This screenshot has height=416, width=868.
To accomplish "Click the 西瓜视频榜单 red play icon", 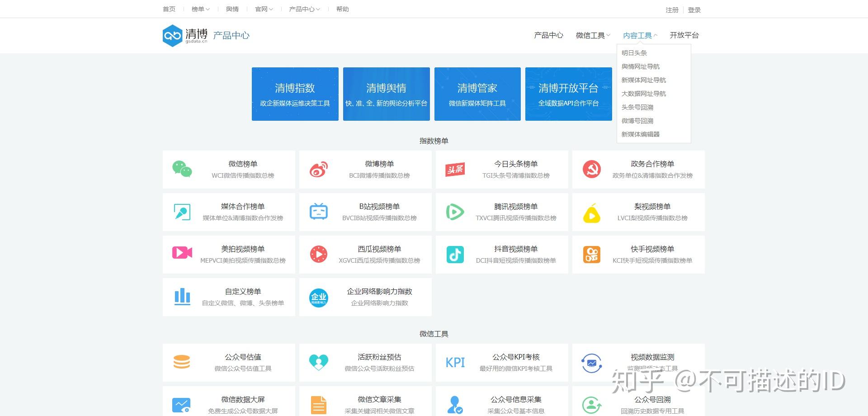I will pos(319,254).
